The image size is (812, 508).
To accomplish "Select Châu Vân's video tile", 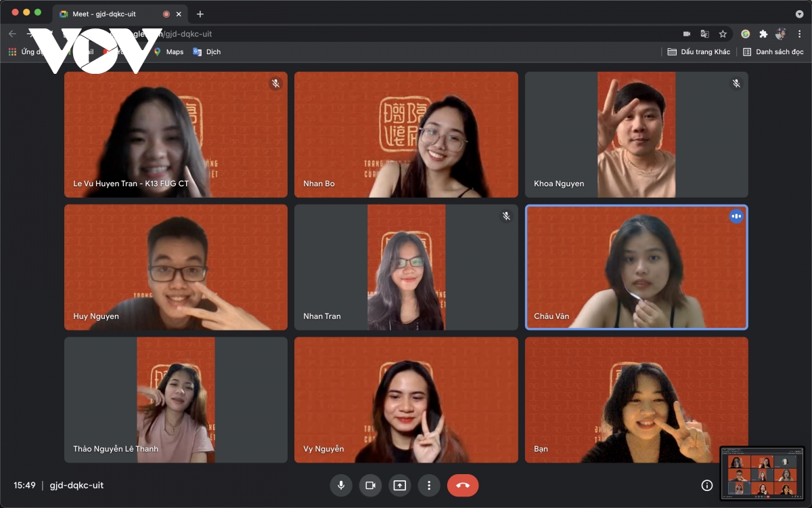I will [636, 267].
